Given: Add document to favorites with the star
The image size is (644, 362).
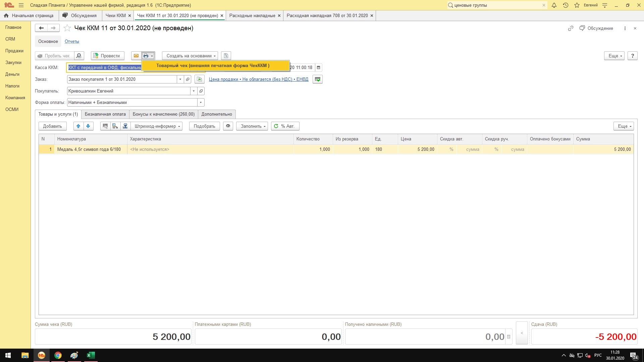Looking at the screenshot, I should click(67, 28).
